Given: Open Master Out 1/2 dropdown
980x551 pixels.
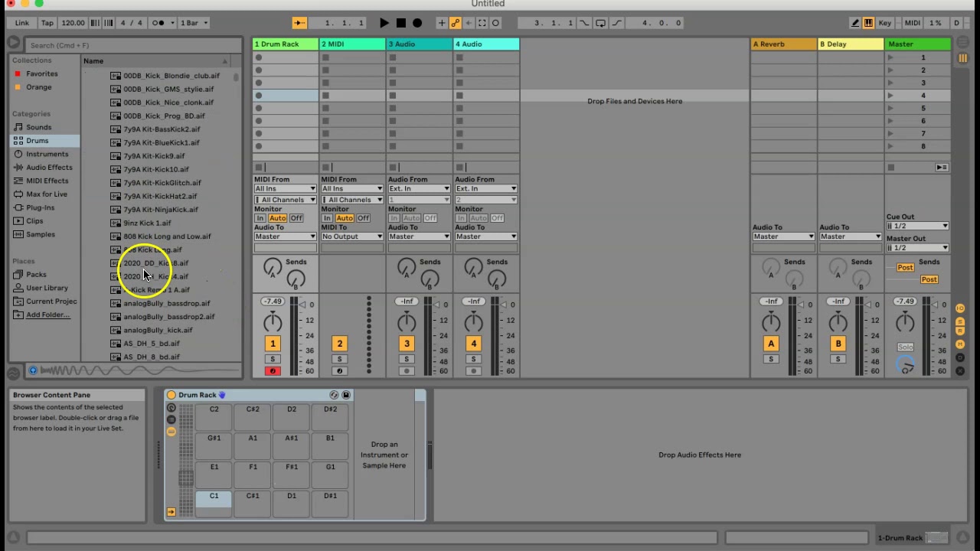Looking at the screenshot, I should pyautogui.click(x=917, y=248).
